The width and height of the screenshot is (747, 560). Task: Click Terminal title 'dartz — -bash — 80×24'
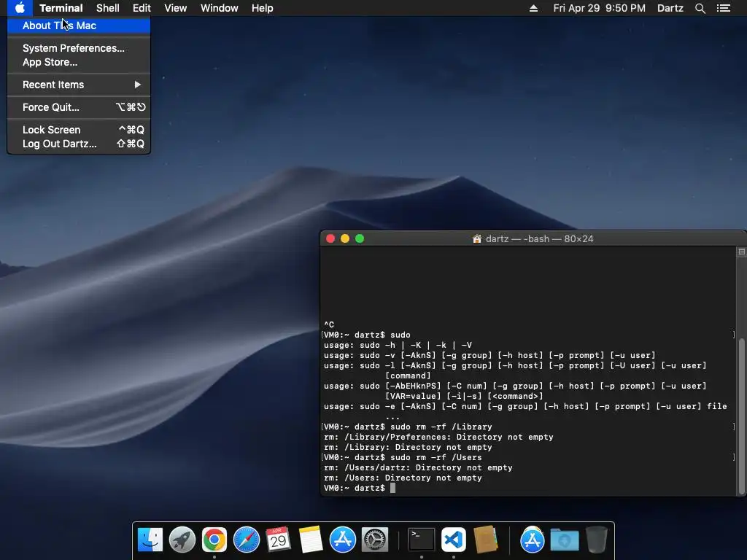pos(539,238)
